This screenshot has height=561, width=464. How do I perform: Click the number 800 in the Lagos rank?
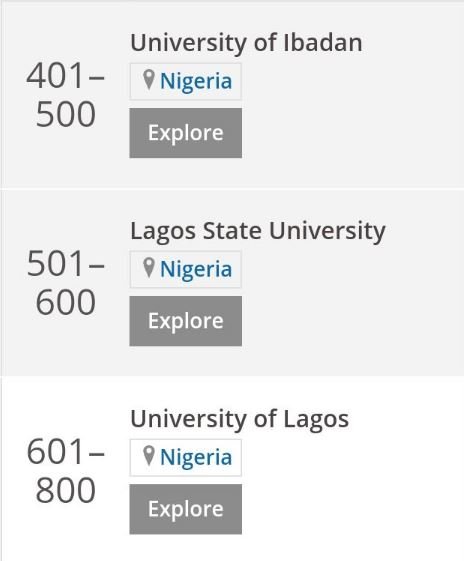tap(65, 490)
